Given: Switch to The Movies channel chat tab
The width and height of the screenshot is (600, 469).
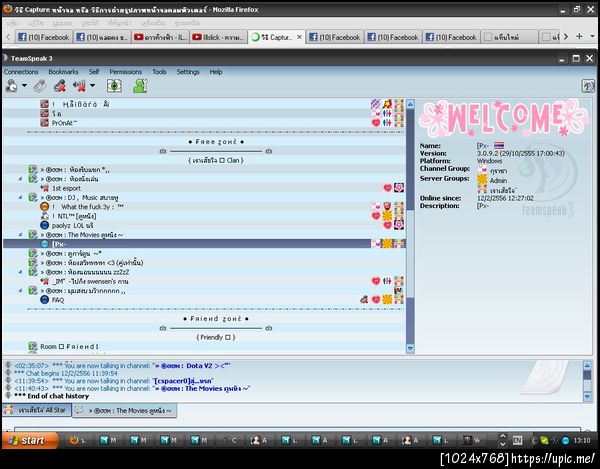Looking at the screenshot, I should tap(124, 410).
